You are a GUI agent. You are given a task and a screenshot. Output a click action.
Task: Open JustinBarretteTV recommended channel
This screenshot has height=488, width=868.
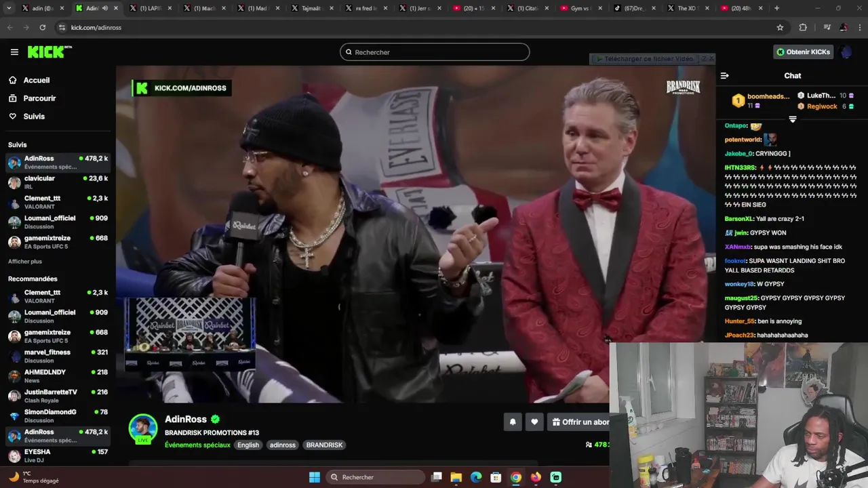click(x=58, y=396)
